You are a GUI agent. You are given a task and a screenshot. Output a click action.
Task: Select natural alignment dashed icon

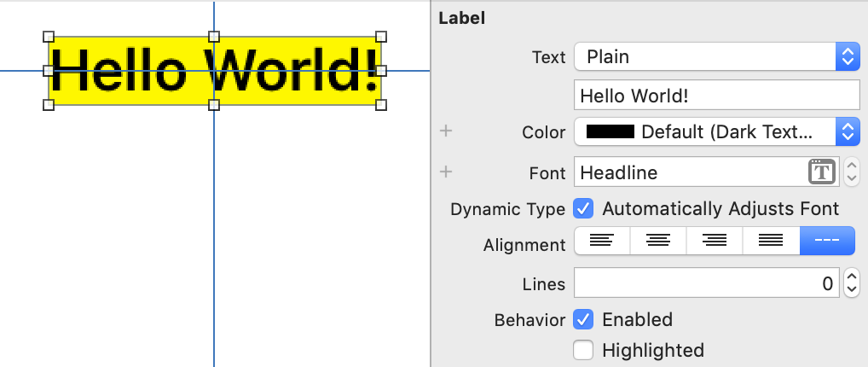point(826,242)
